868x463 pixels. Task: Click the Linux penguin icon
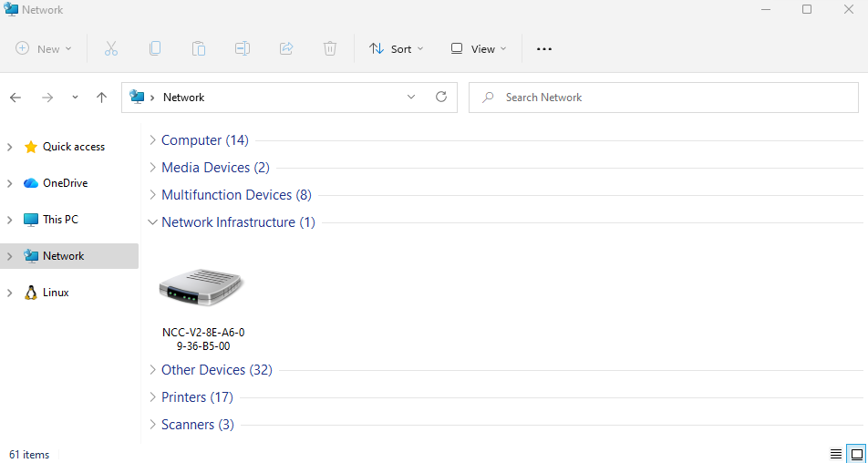tap(31, 293)
